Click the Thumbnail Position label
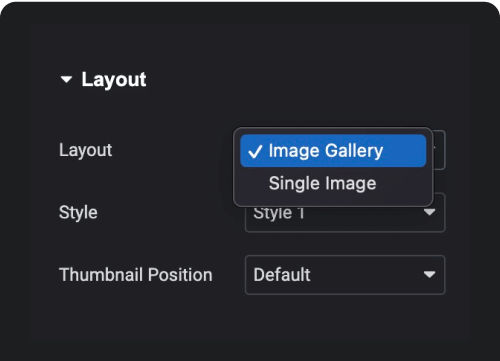The height and width of the screenshot is (361, 500). 136,275
